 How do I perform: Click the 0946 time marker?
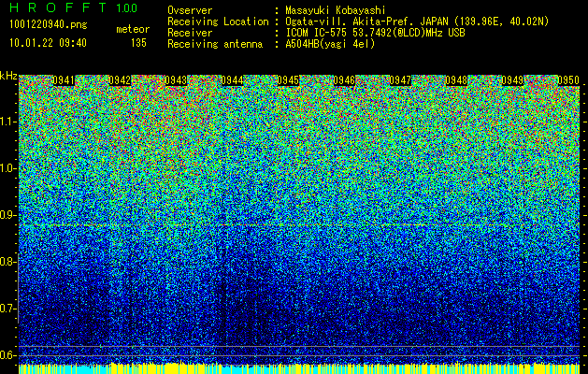pos(344,80)
